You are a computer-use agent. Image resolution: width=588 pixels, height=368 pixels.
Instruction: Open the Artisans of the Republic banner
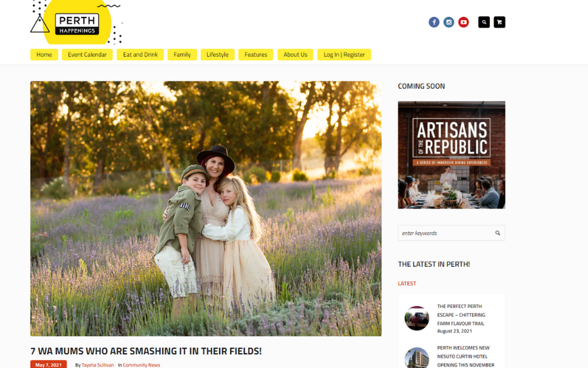[452, 155]
